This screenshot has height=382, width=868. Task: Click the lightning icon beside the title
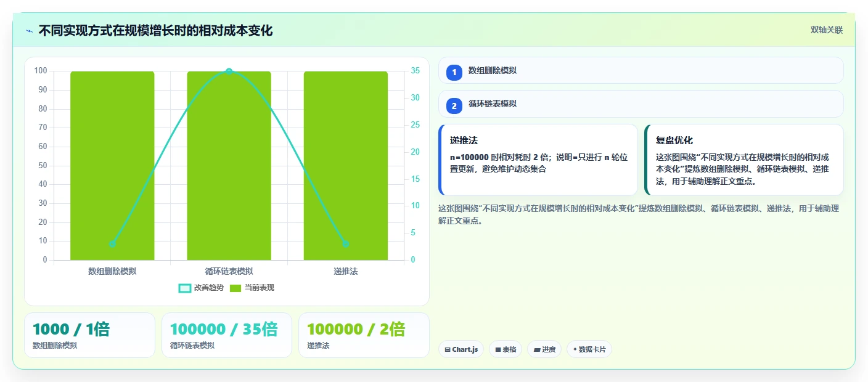(x=30, y=31)
